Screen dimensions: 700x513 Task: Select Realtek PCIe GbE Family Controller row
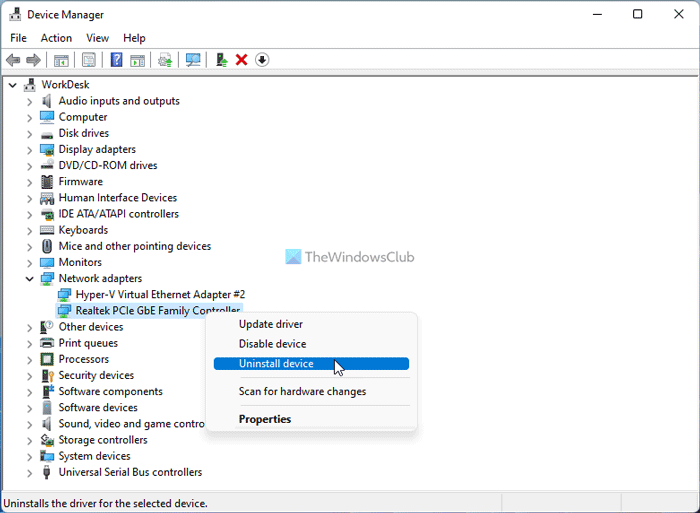(x=149, y=310)
